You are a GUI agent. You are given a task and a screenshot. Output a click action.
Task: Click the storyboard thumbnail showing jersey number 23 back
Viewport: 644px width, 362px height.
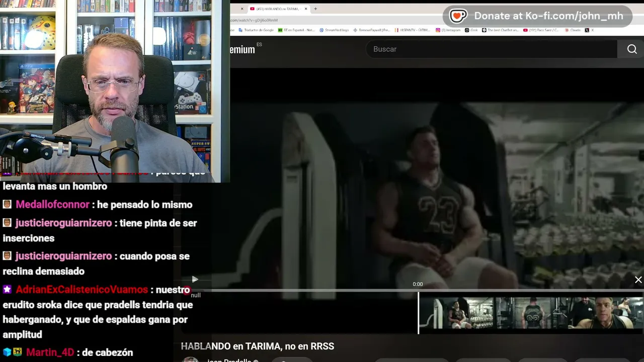(531, 313)
